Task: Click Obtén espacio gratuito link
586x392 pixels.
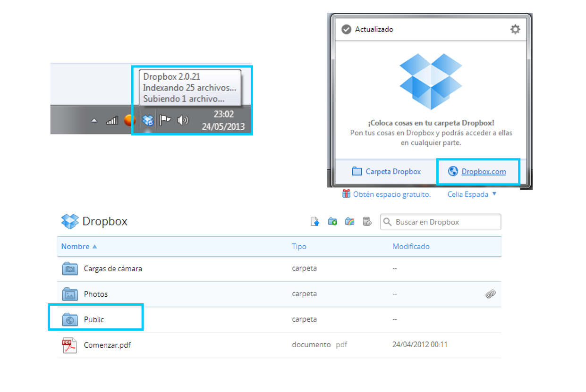Action: click(x=392, y=194)
